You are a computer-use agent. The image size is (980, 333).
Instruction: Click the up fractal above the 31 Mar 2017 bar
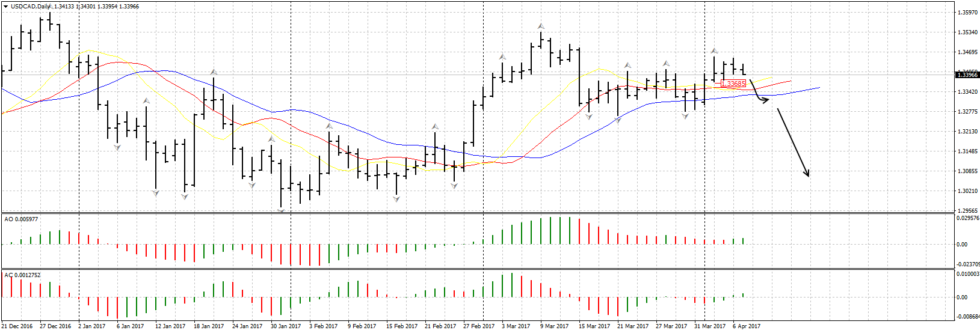714,51
